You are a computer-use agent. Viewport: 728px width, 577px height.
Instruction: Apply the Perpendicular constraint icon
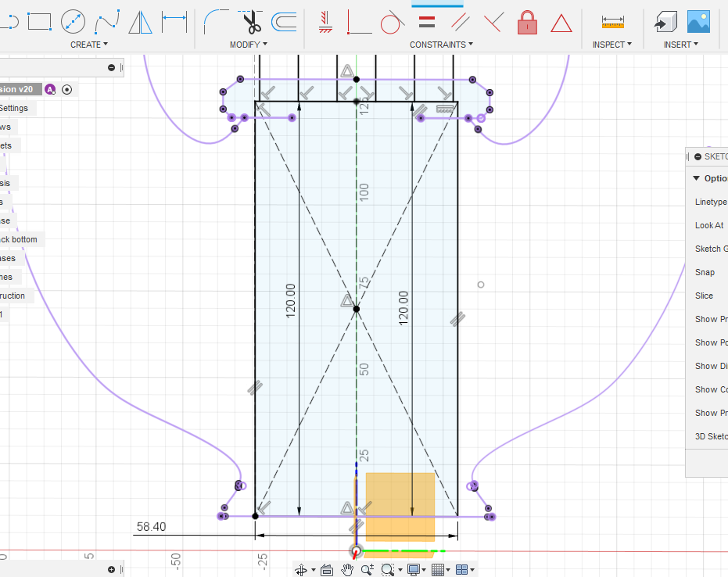pyautogui.click(x=359, y=22)
